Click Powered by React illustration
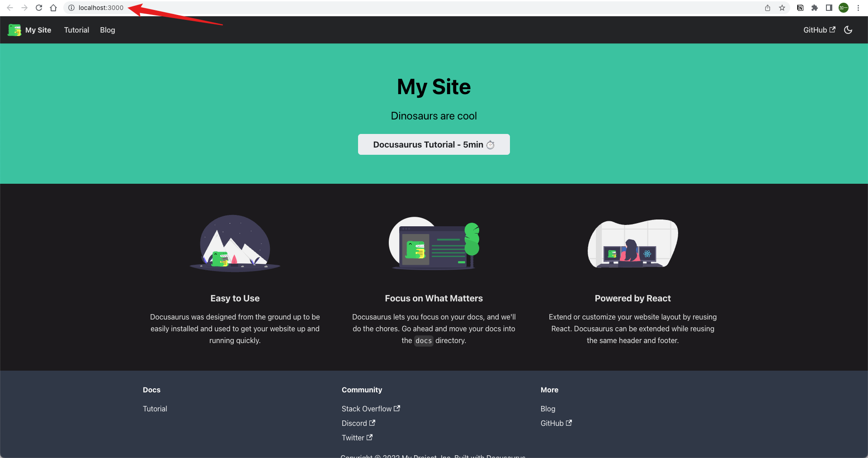Image resolution: width=868 pixels, height=458 pixels. coord(633,243)
